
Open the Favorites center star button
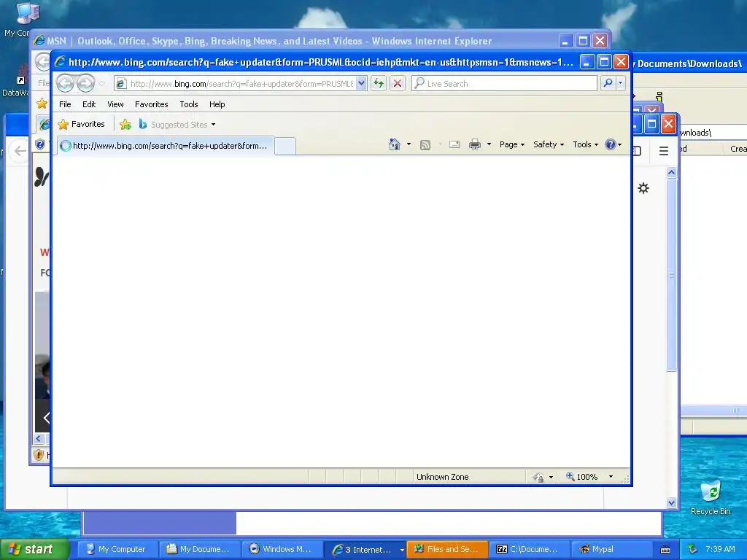pos(81,124)
